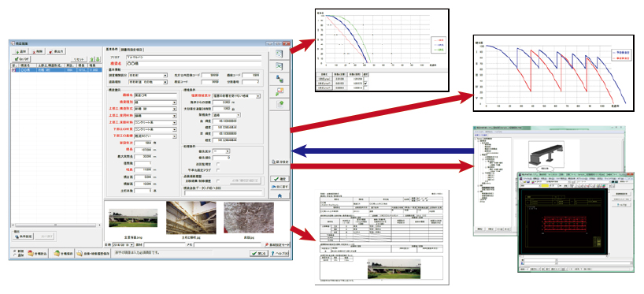Click the 確定 confirm button
Screen dimensions: 644x294
tap(279, 179)
